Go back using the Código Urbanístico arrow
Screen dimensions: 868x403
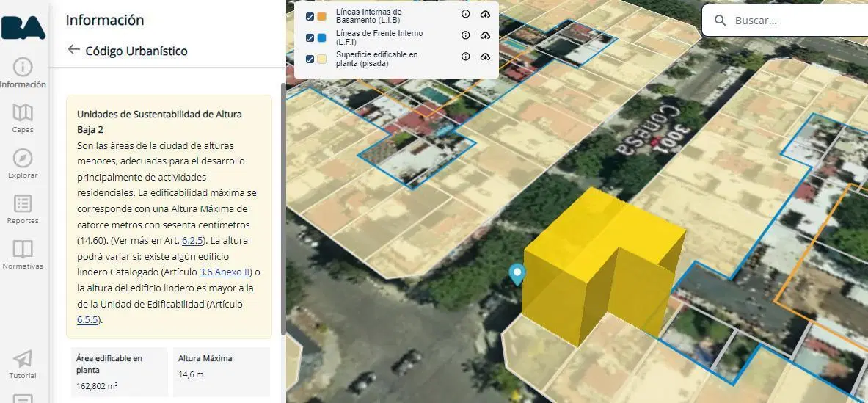tap(73, 49)
